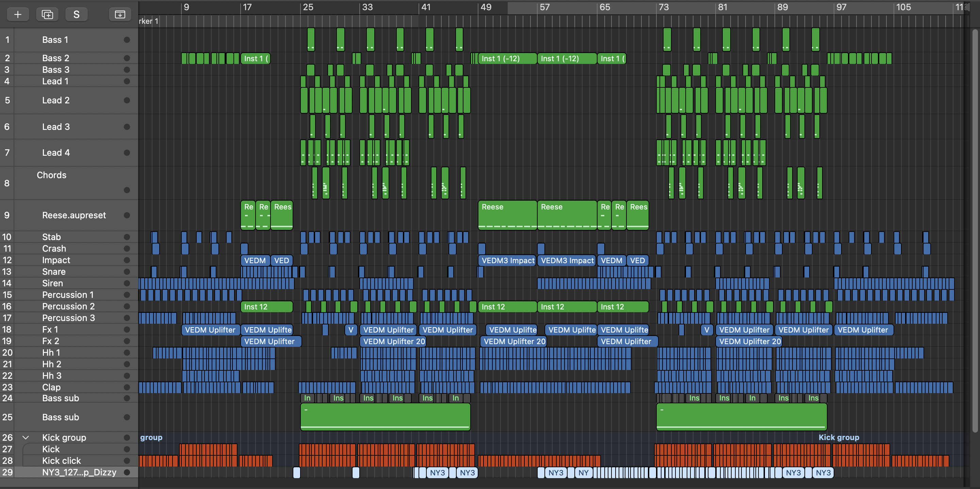Toggle the Kick click track on/off dot

pyautogui.click(x=127, y=461)
